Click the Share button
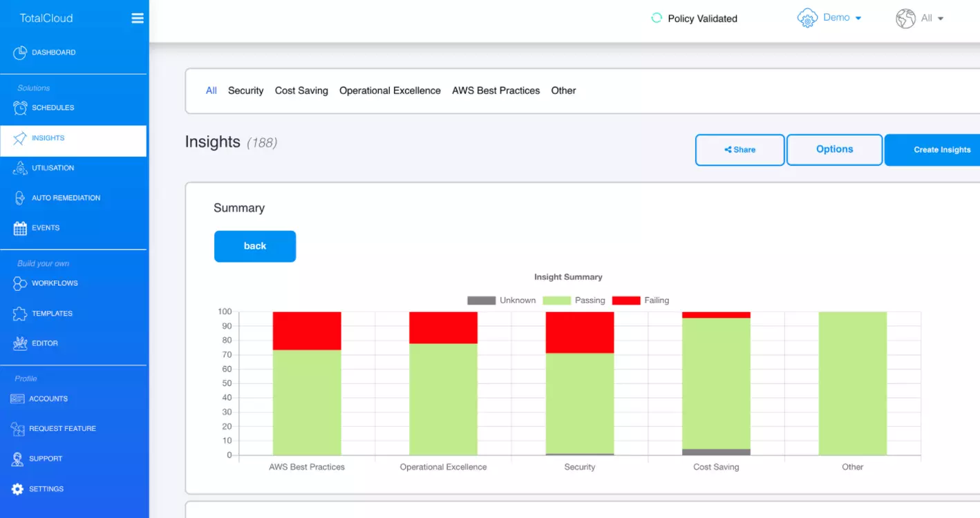 pyautogui.click(x=739, y=150)
